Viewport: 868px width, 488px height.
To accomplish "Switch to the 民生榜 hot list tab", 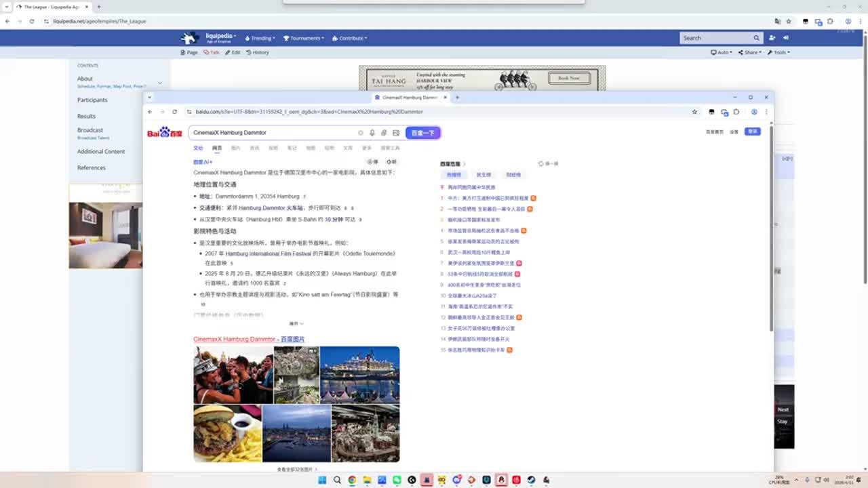I will pos(484,175).
